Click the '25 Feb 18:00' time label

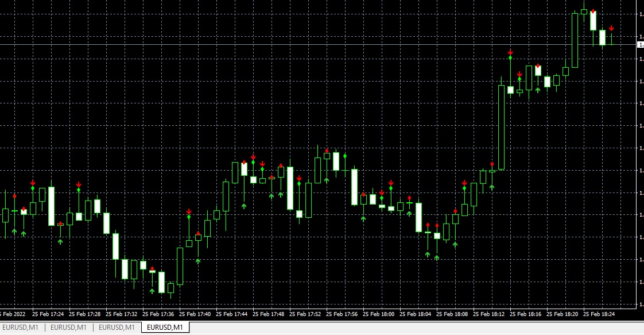[x=378, y=314]
